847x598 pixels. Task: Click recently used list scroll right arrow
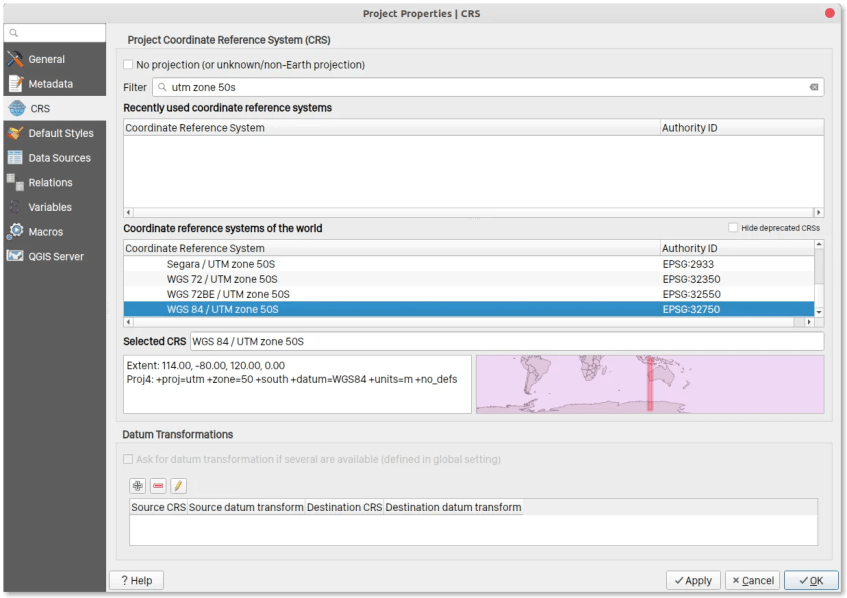[818, 212]
